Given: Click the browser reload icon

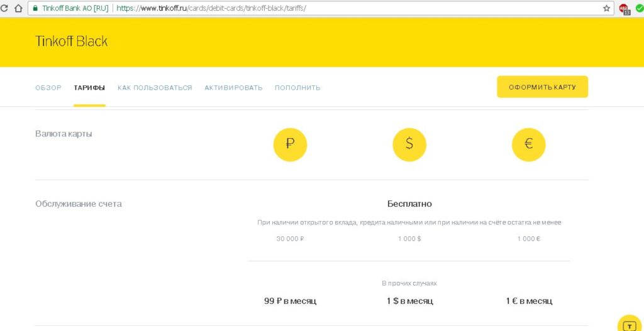Looking at the screenshot, I should [x=3, y=8].
